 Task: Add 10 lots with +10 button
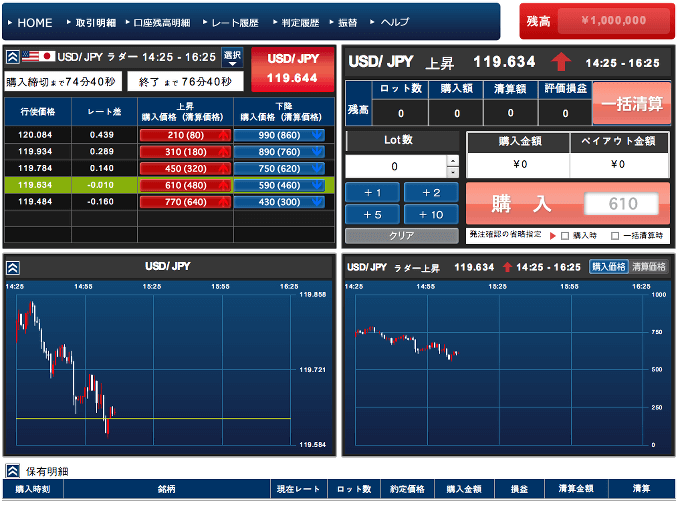431,214
